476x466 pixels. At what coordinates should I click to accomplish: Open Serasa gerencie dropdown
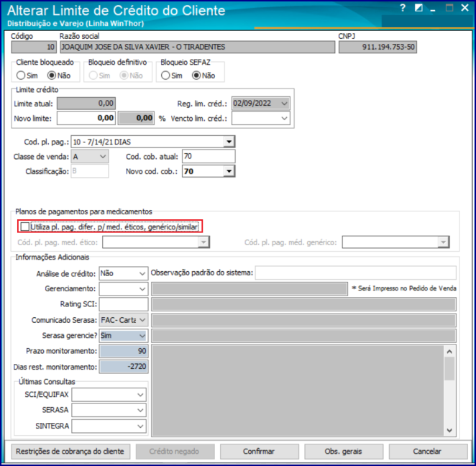click(142, 335)
